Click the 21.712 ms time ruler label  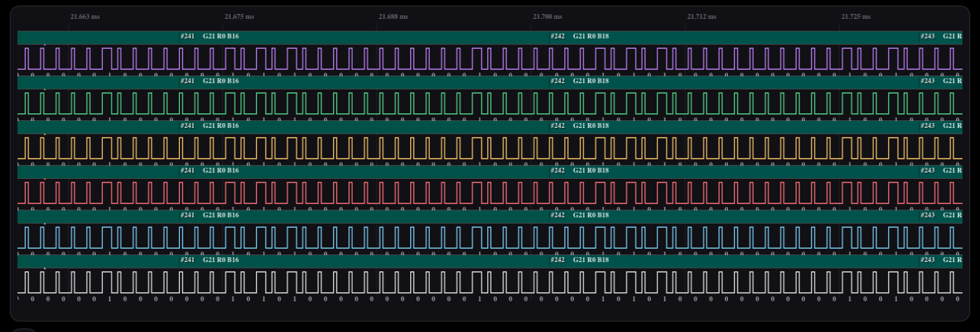click(701, 16)
